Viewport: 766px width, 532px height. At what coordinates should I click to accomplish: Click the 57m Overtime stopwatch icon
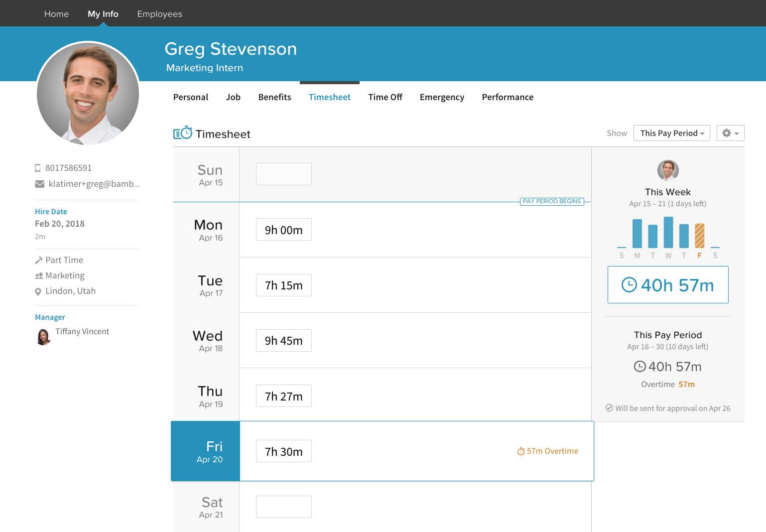point(521,451)
